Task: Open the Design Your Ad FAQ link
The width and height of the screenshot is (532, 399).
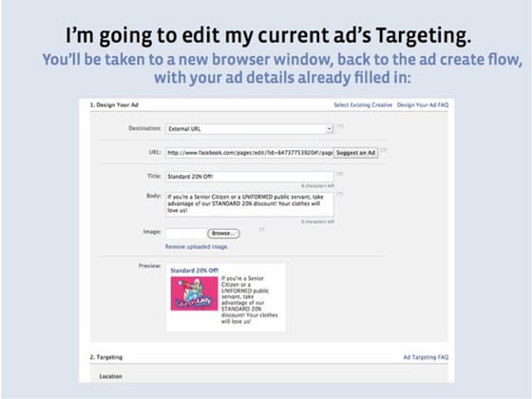Action: click(x=423, y=104)
